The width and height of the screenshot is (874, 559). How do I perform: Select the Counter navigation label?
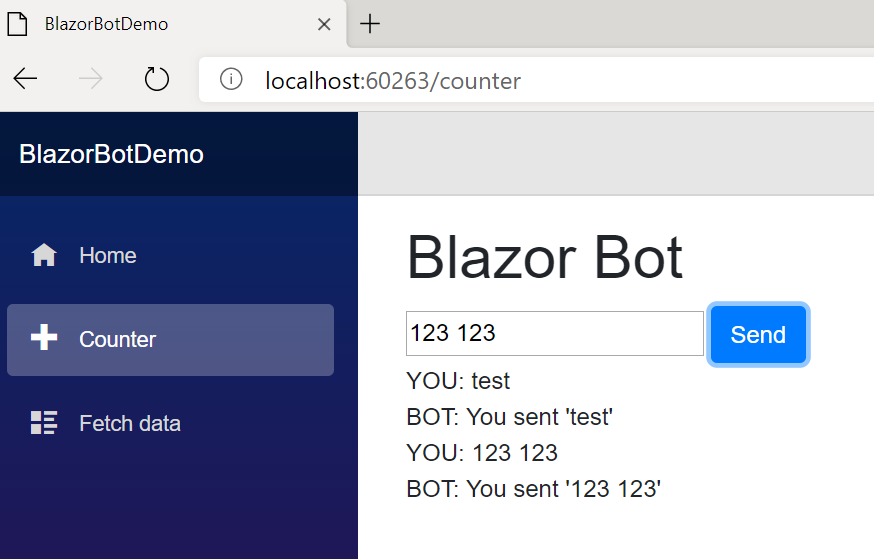[117, 340]
